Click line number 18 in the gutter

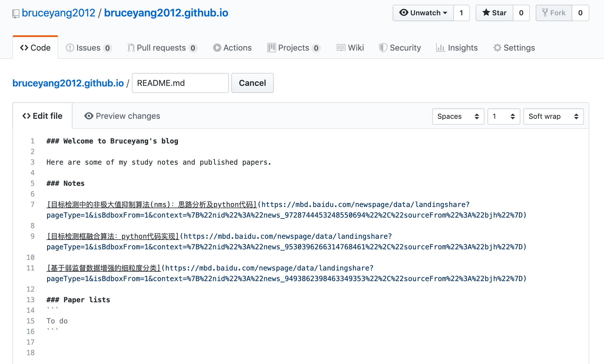[x=31, y=353]
